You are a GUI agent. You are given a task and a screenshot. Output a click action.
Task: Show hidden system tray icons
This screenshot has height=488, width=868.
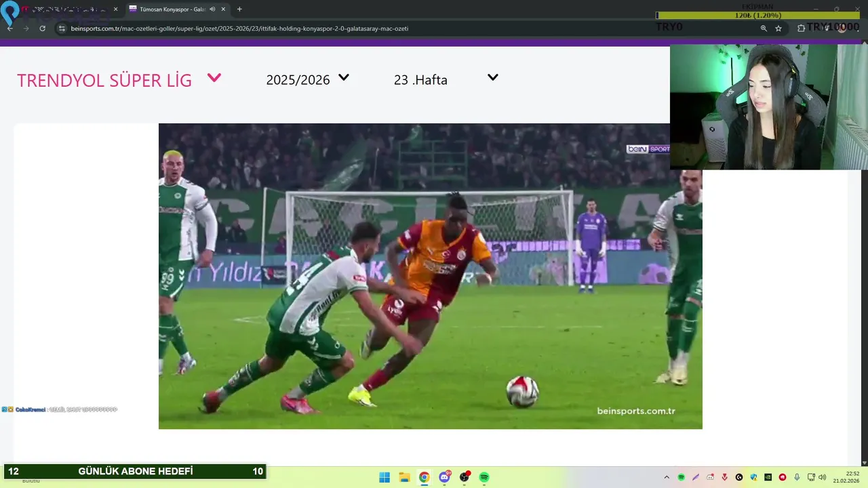pyautogui.click(x=667, y=477)
